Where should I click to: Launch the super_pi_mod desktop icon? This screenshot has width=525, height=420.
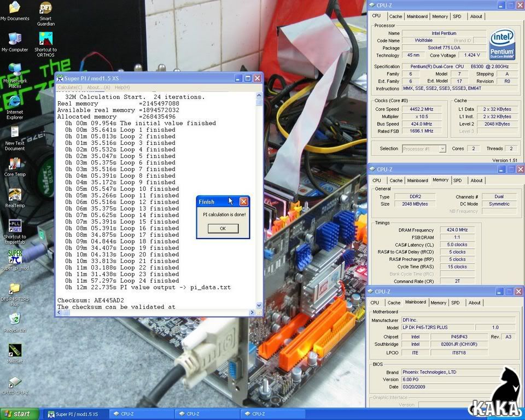click(15, 260)
